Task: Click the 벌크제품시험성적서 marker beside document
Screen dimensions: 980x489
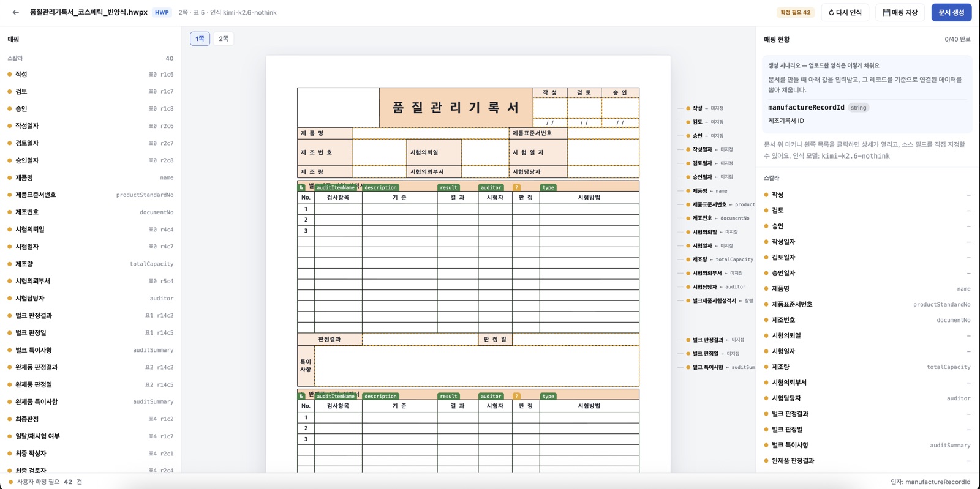Action: tap(714, 300)
